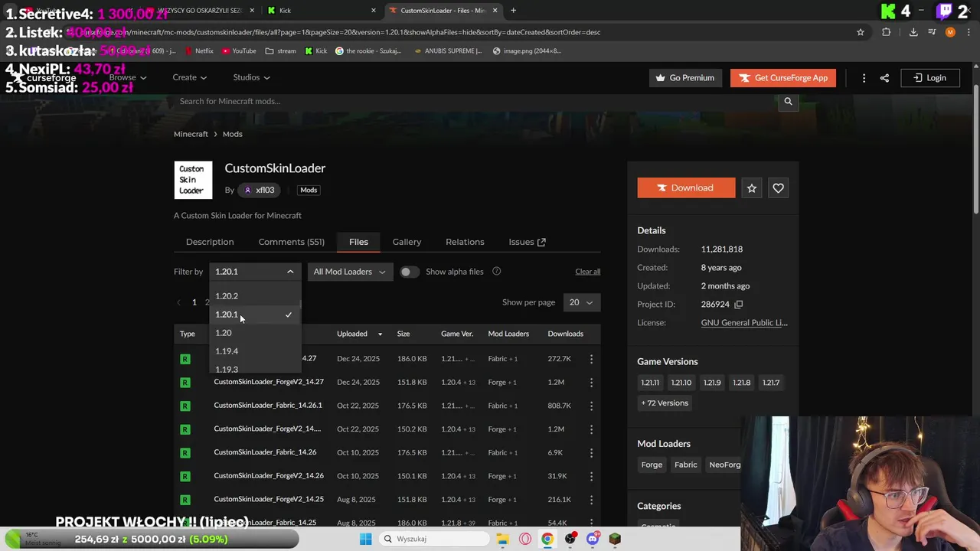
Task: Open a new browser tab with plus icon
Action: (x=513, y=11)
